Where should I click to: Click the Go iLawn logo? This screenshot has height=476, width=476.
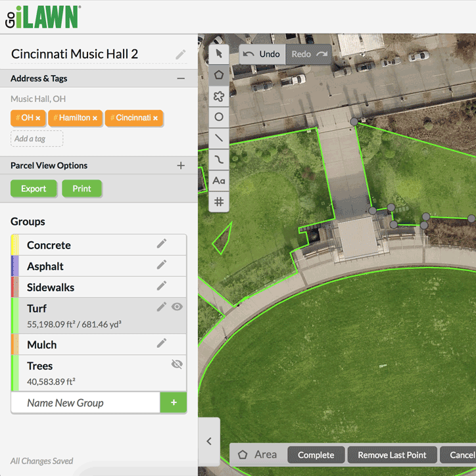pos(43,17)
